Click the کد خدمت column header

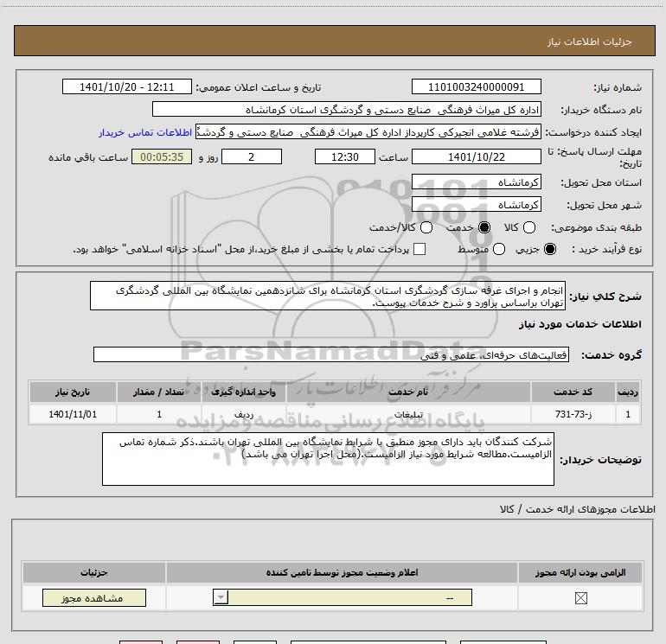tap(573, 392)
